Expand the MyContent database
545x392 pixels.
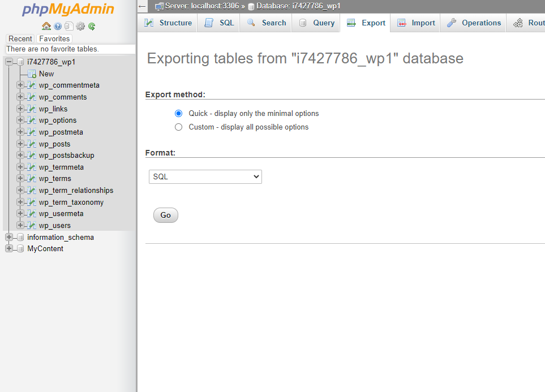point(9,248)
